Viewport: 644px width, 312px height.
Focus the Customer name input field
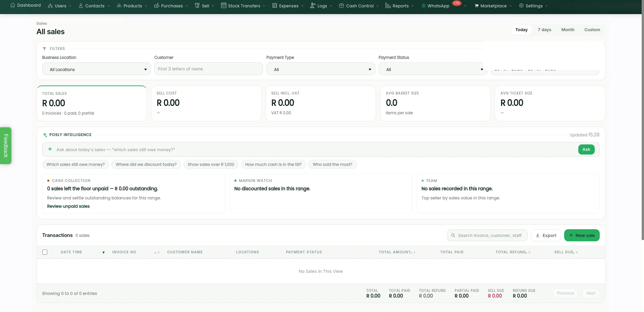[x=208, y=69]
